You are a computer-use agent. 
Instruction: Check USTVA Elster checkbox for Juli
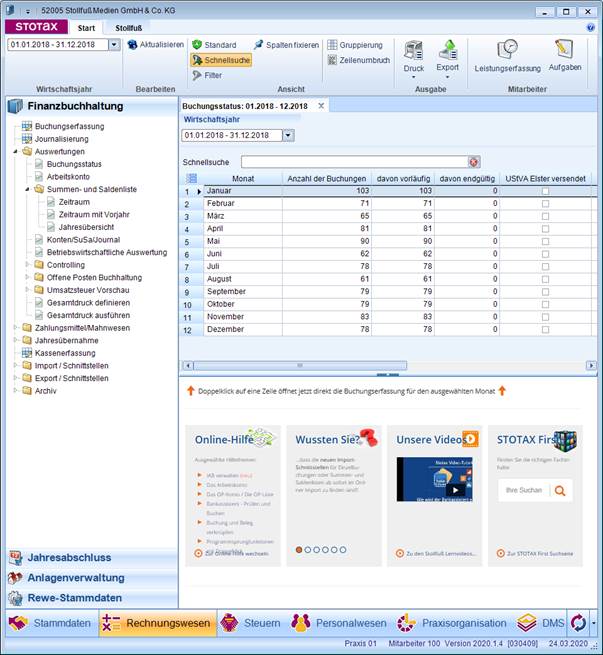pos(545,266)
